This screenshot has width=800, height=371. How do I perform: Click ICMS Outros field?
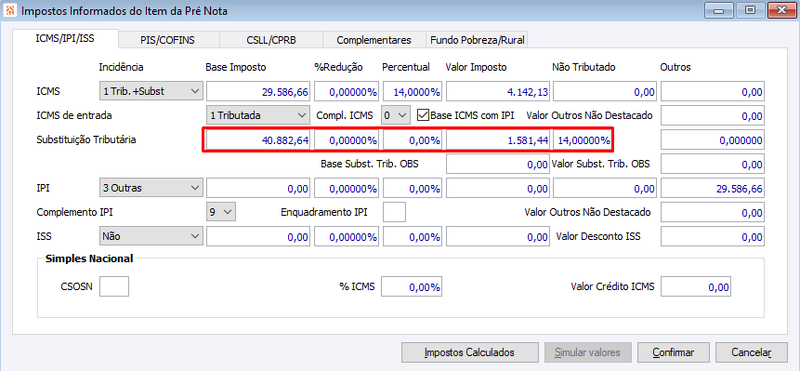tap(712, 92)
